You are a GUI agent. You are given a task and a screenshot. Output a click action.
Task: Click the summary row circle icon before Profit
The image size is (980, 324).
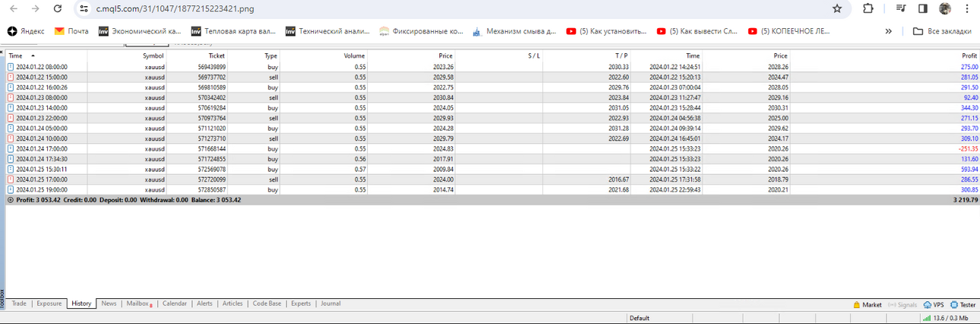coord(10,200)
